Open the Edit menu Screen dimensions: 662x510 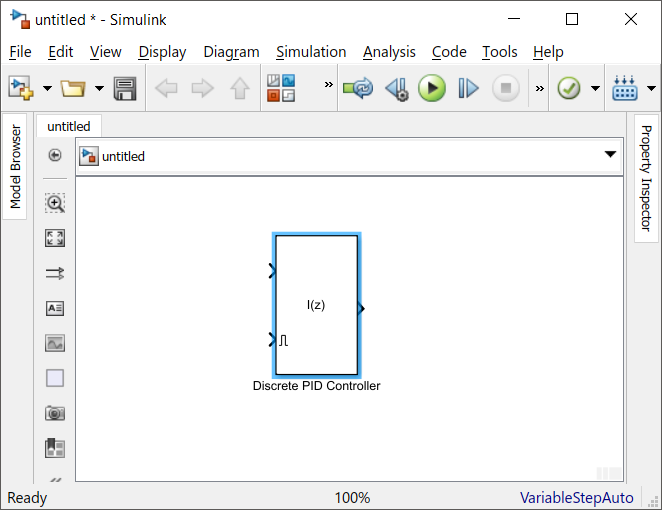(60, 52)
